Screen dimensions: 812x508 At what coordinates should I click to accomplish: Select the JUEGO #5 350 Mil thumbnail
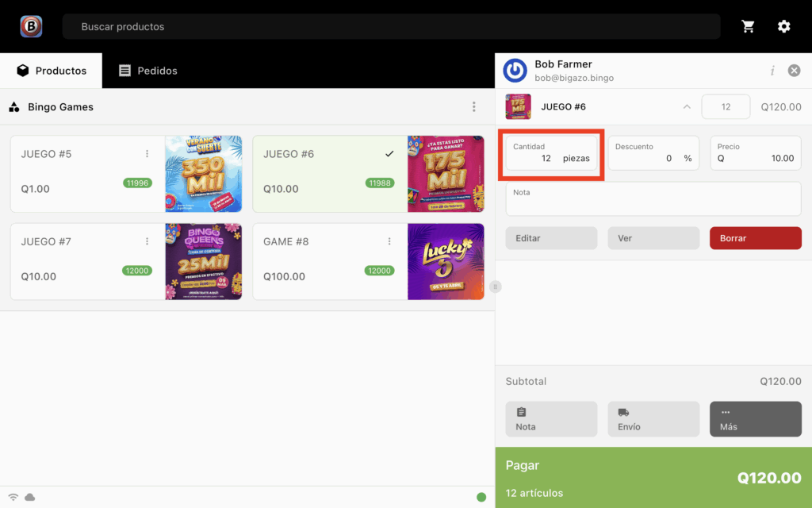pos(204,174)
